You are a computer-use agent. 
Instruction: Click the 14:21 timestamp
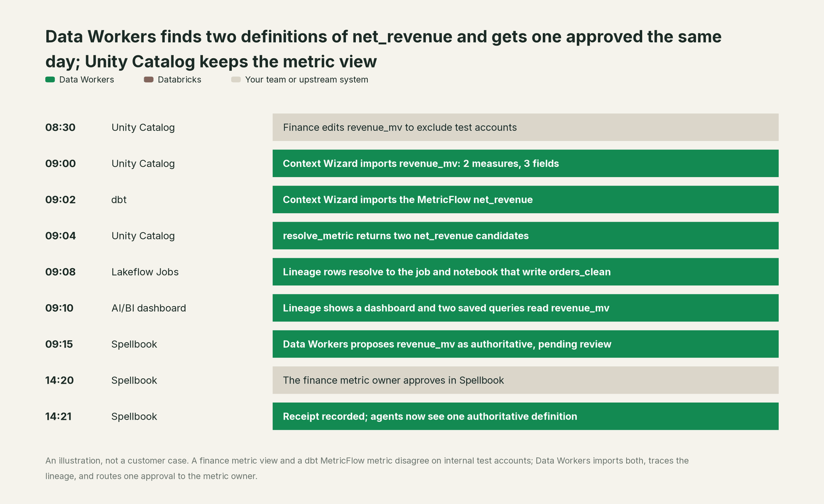tap(58, 416)
